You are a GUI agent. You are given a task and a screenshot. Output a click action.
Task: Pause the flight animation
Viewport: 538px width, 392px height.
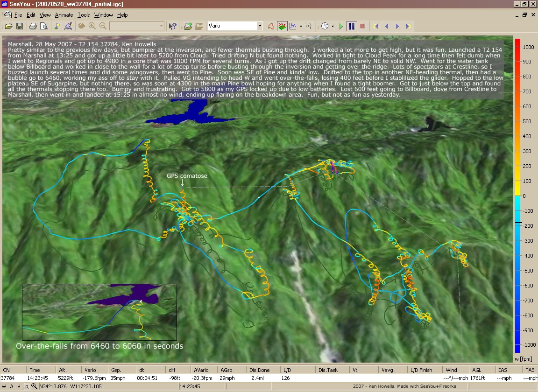[352, 26]
